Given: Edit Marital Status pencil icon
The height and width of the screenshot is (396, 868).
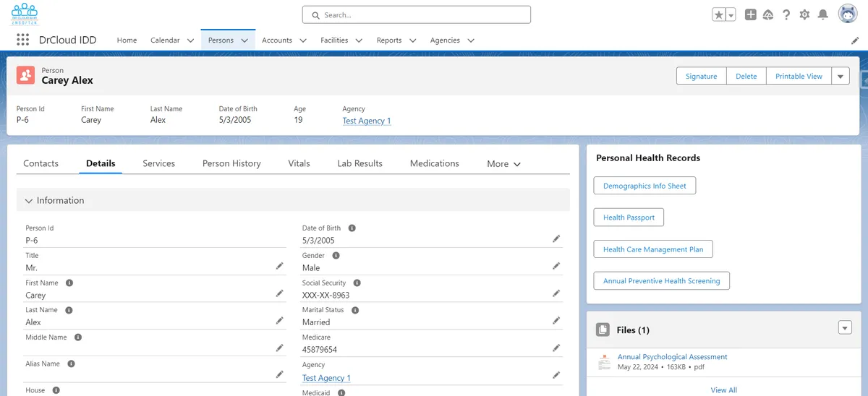Looking at the screenshot, I should 556,320.
